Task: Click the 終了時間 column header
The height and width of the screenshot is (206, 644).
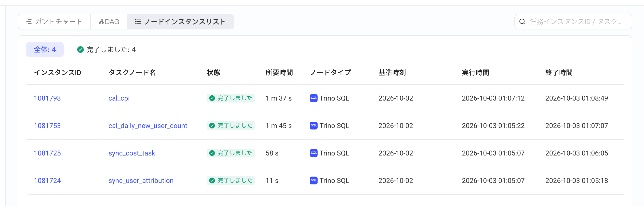Action: 559,73
